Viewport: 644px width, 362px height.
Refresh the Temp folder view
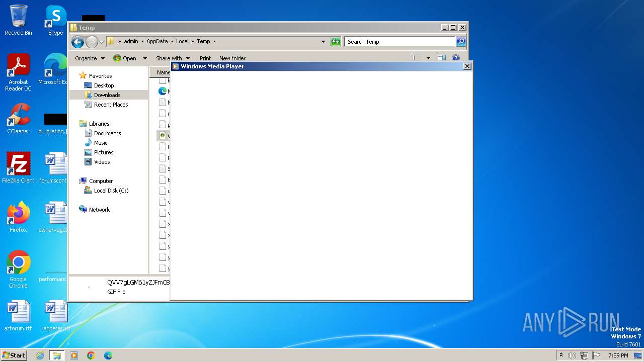coord(336,42)
